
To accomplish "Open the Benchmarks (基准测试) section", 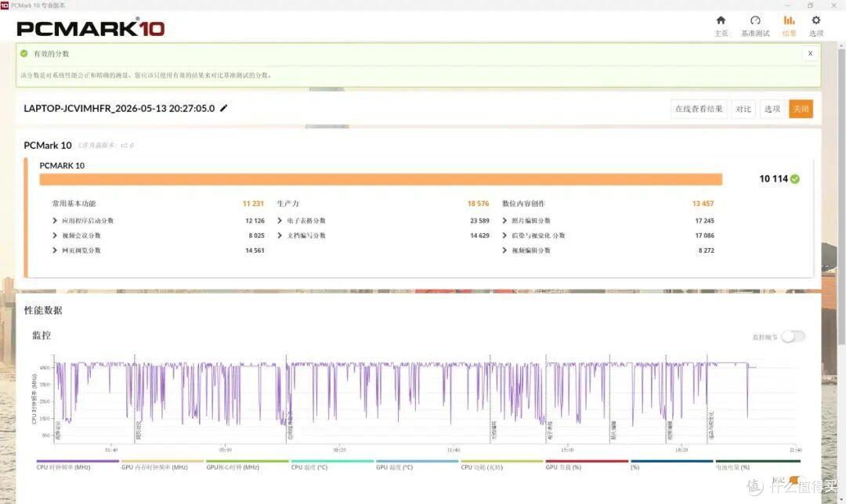I will (x=755, y=26).
